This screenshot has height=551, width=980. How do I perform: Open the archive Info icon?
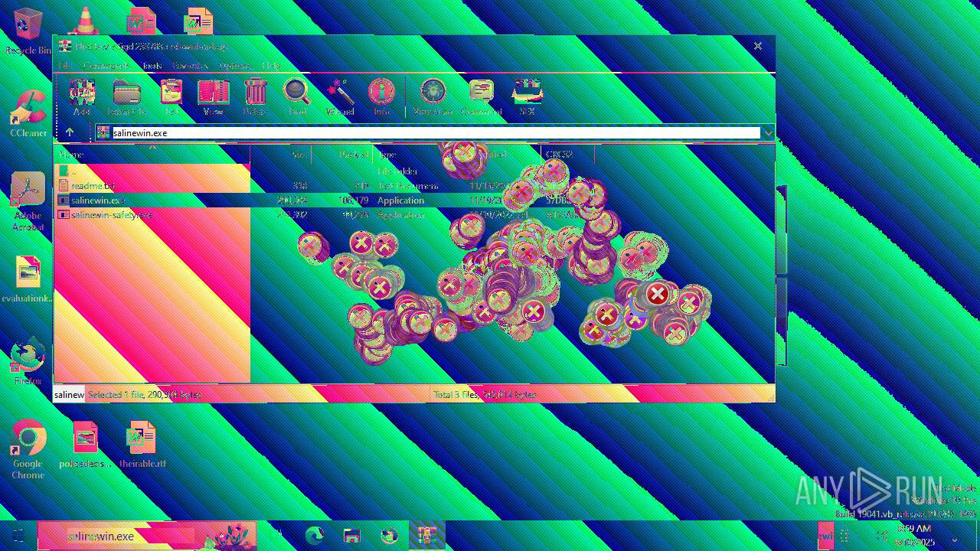(x=381, y=97)
